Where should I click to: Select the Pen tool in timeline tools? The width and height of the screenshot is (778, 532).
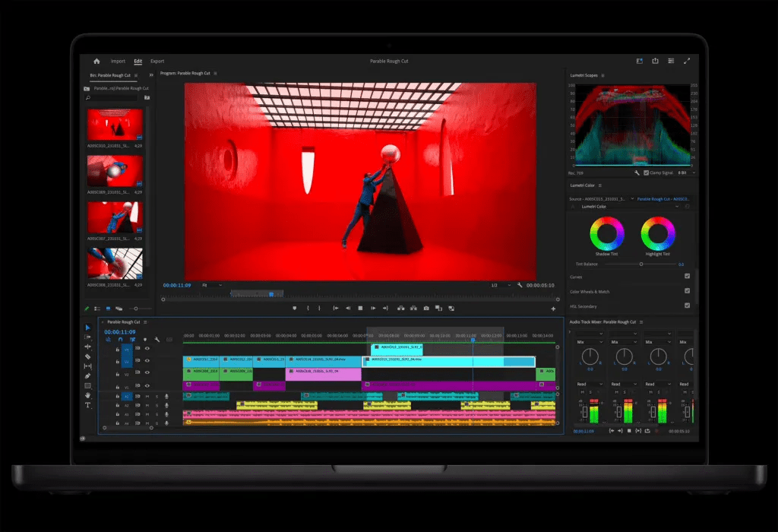click(x=88, y=375)
